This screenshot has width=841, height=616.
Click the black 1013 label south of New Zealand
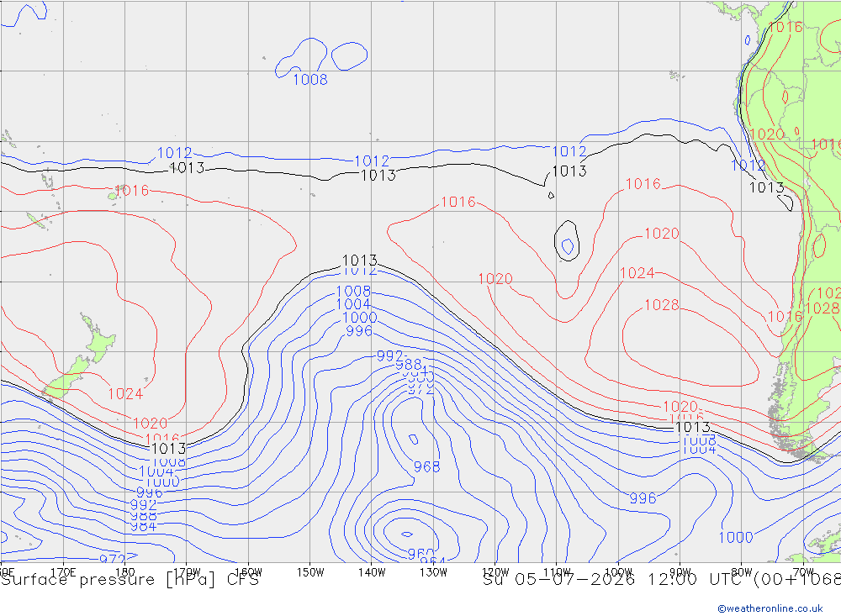point(169,448)
